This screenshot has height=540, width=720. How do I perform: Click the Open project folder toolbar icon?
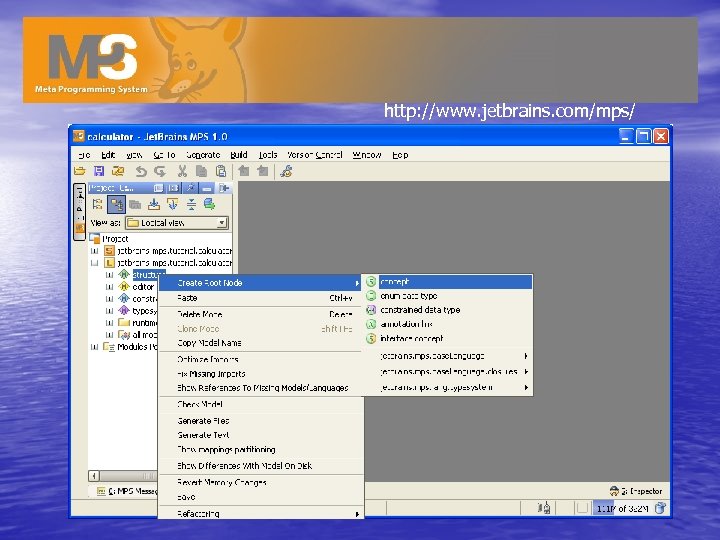(x=80, y=172)
